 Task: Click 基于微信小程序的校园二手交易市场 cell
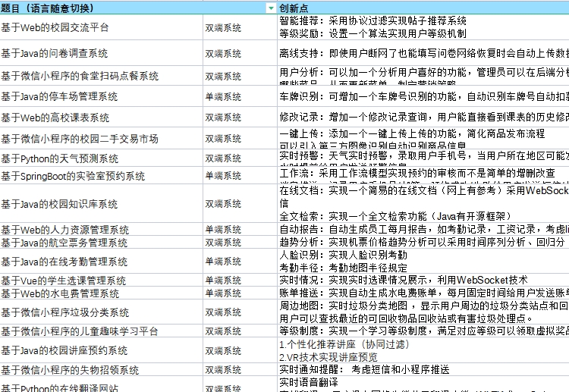(x=100, y=139)
